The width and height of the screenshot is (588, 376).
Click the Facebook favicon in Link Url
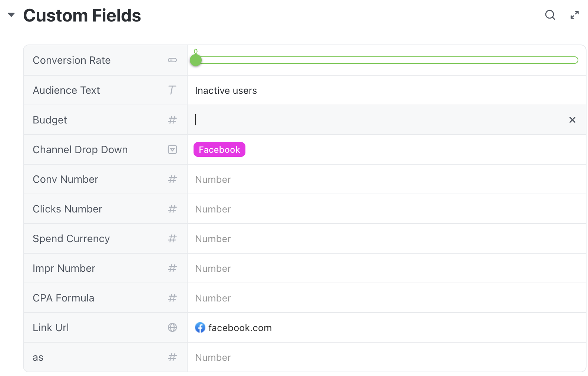[x=200, y=327]
